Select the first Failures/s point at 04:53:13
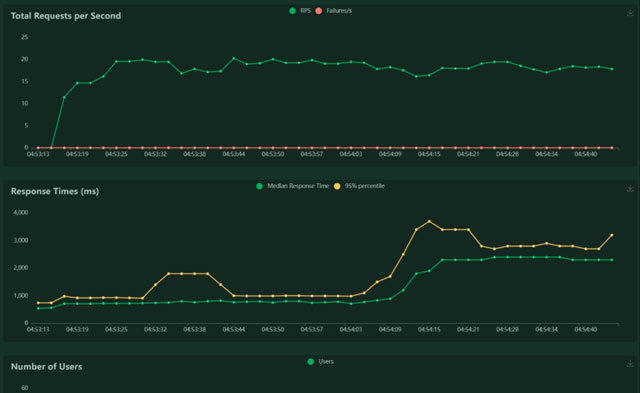This screenshot has width=640, height=393. coord(38,148)
